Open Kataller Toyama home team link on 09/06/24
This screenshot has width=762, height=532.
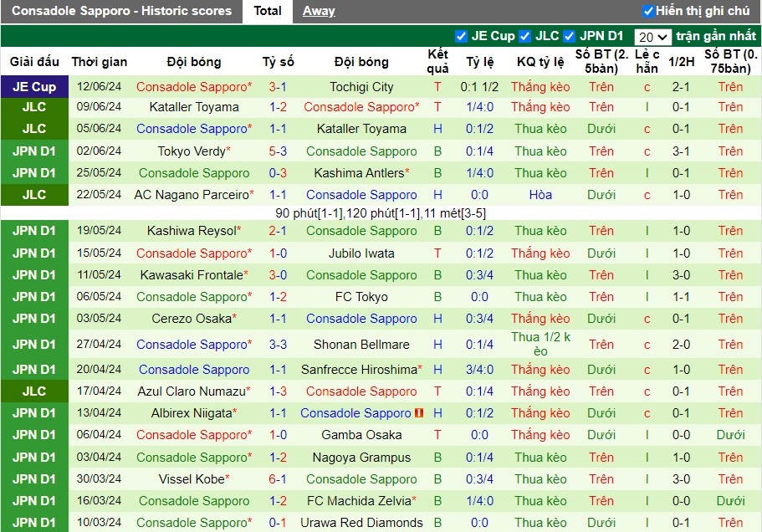(194, 107)
